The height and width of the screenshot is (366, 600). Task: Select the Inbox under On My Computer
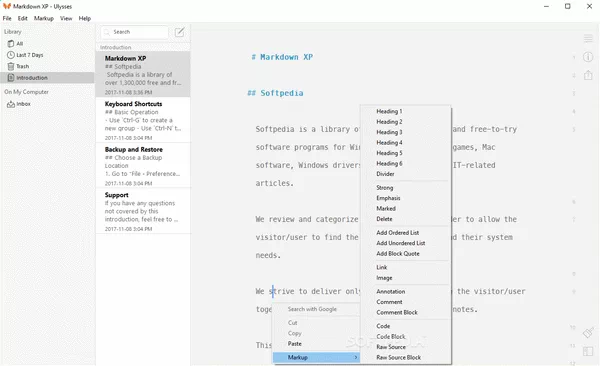tap(47, 104)
